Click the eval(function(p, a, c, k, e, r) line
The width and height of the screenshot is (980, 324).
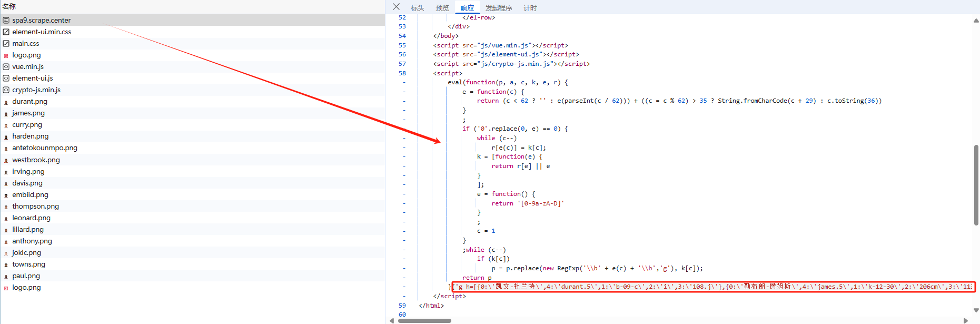pyautogui.click(x=508, y=82)
